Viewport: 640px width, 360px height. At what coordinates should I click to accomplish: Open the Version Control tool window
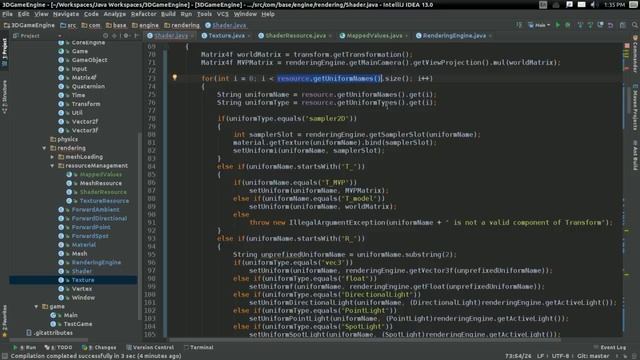150,347
